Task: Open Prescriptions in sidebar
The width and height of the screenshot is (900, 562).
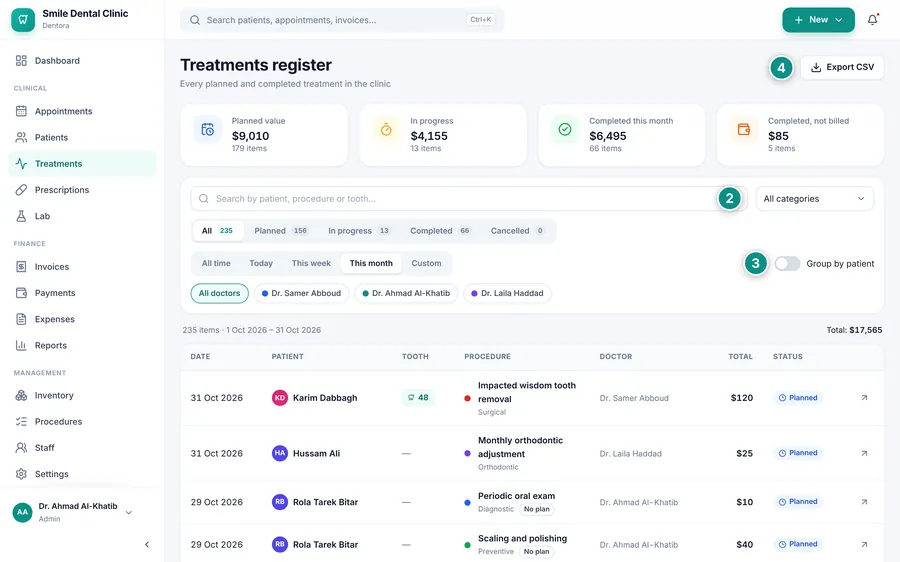Action: [82, 189]
